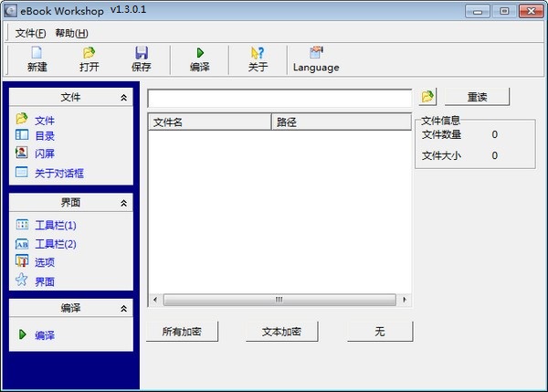
Task: Open the 工具栏(2) link
Action: coord(56,244)
